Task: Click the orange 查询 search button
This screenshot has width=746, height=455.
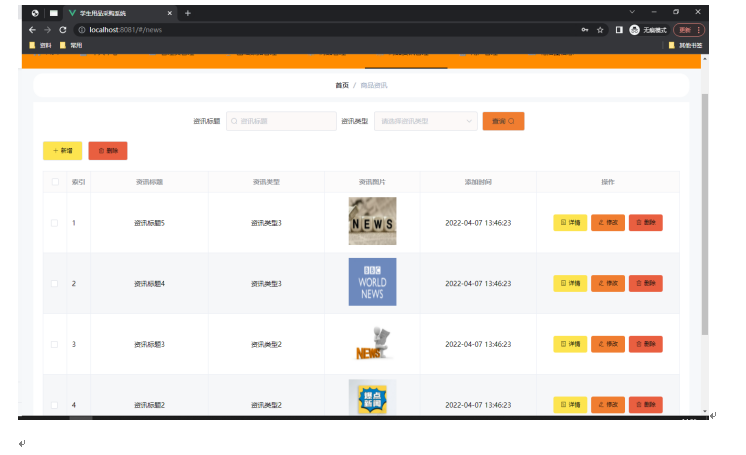Action: coord(503,121)
